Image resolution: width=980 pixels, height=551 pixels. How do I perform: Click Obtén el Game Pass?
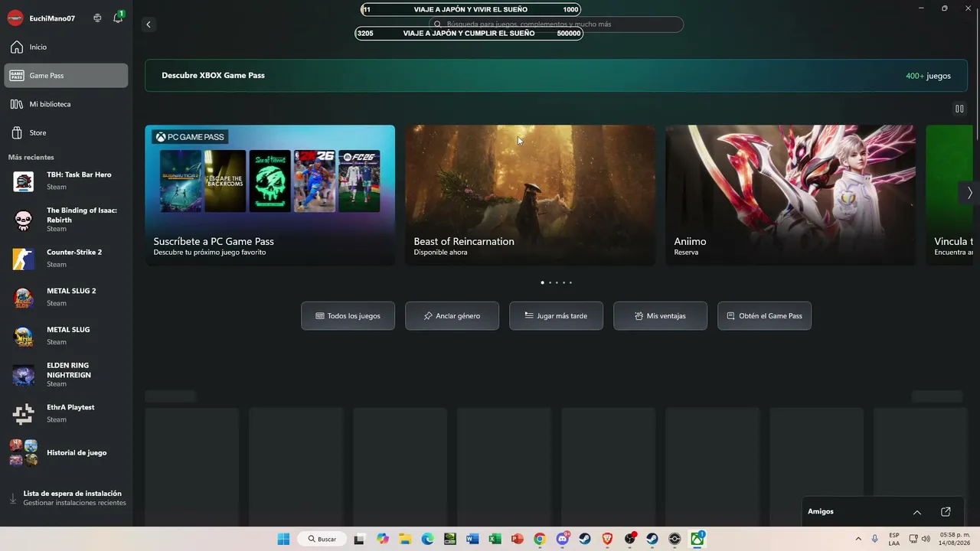pyautogui.click(x=765, y=316)
